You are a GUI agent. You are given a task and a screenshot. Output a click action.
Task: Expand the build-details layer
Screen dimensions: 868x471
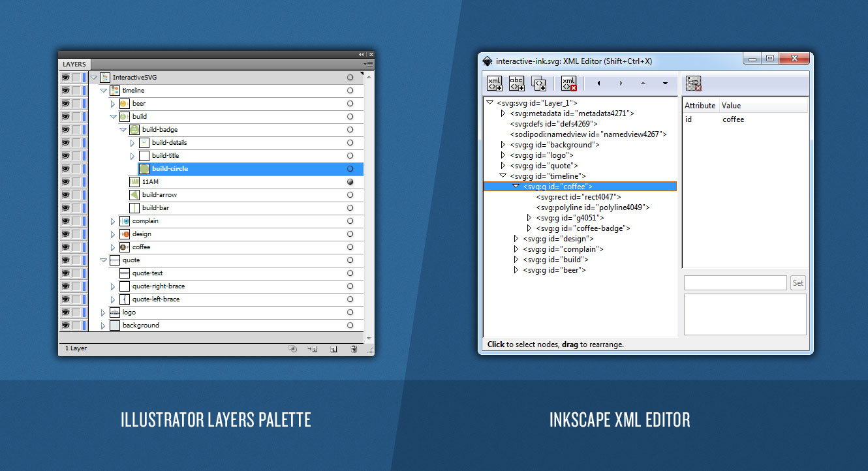(132, 143)
